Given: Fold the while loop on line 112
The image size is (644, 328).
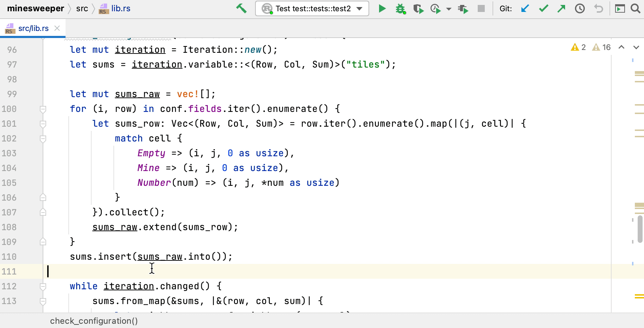Looking at the screenshot, I should point(43,286).
